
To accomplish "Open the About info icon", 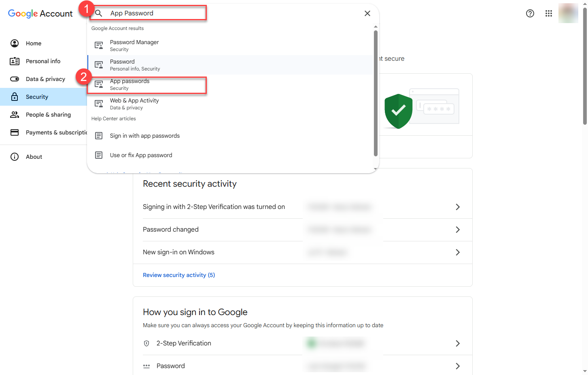I will 15,157.
